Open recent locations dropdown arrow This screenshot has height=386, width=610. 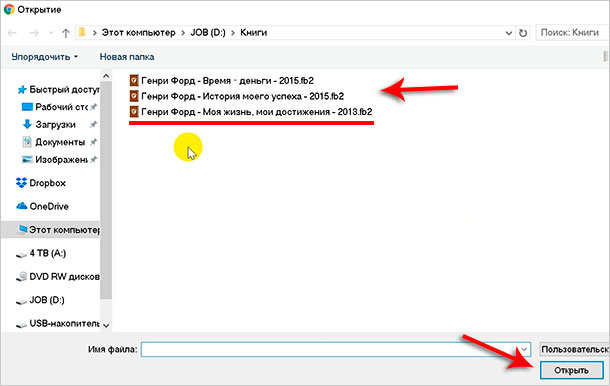(51, 33)
